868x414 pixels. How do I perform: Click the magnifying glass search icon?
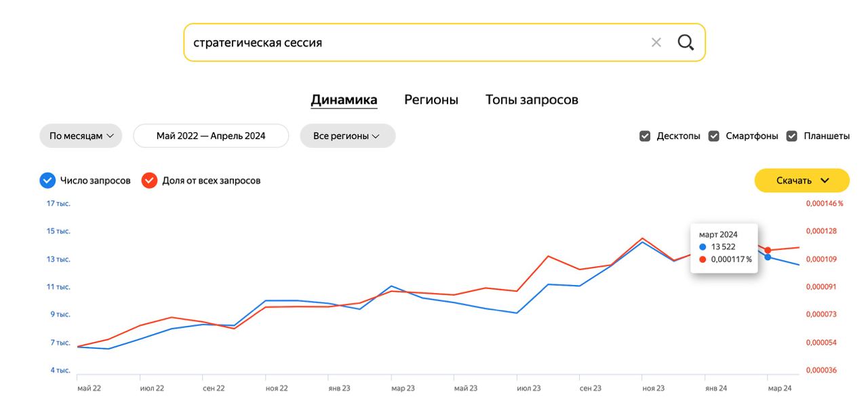(686, 41)
